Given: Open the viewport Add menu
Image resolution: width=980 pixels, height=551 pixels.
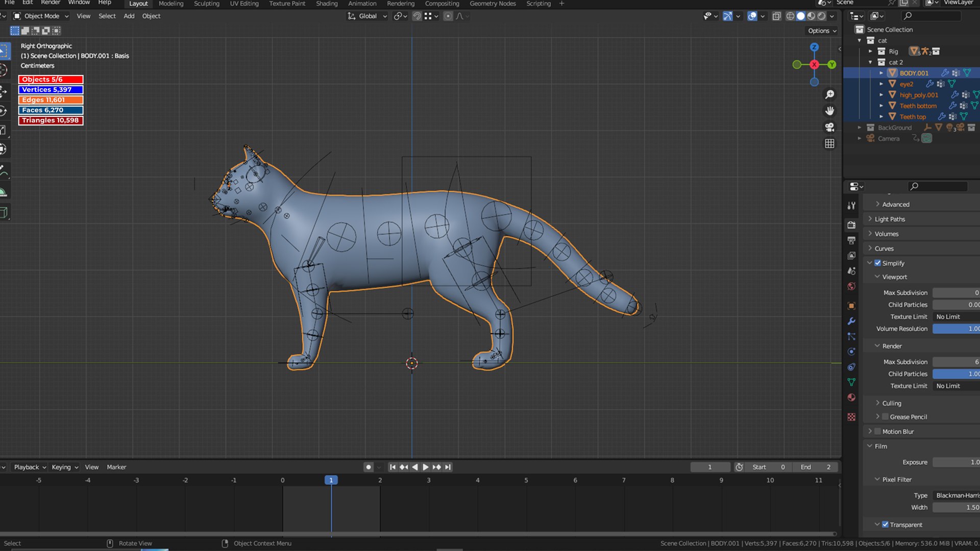Looking at the screenshot, I should pyautogui.click(x=129, y=16).
